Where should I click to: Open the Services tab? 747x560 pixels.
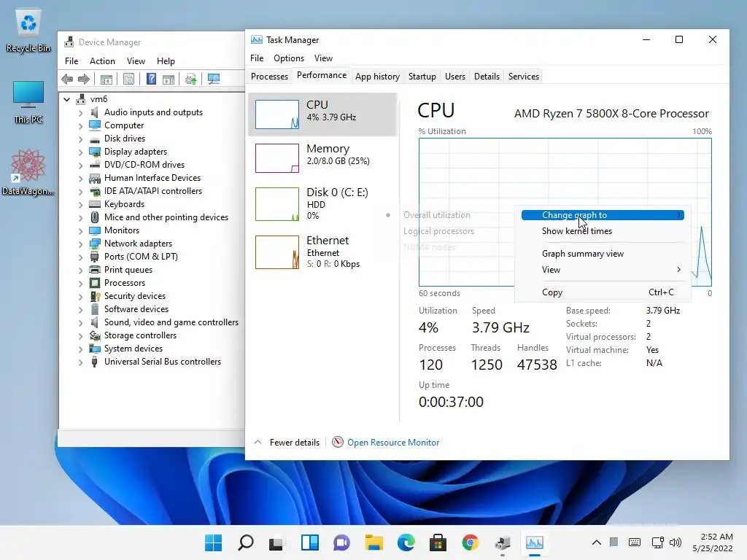tap(524, 77)
